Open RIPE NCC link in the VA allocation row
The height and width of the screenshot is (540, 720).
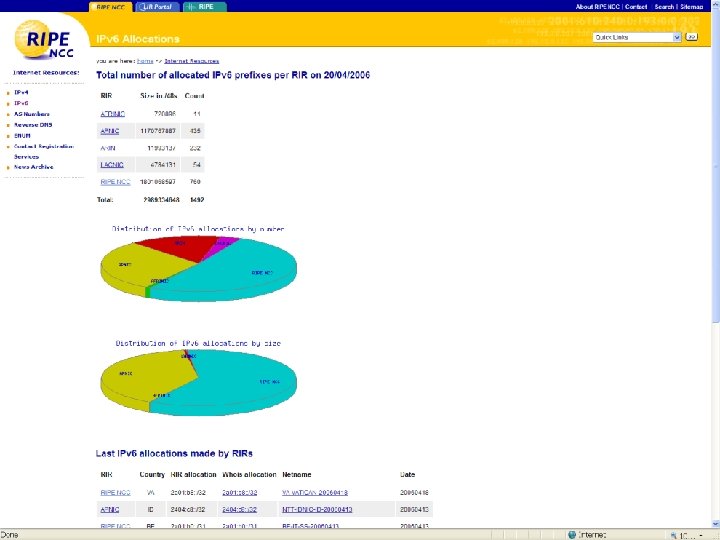115,492
